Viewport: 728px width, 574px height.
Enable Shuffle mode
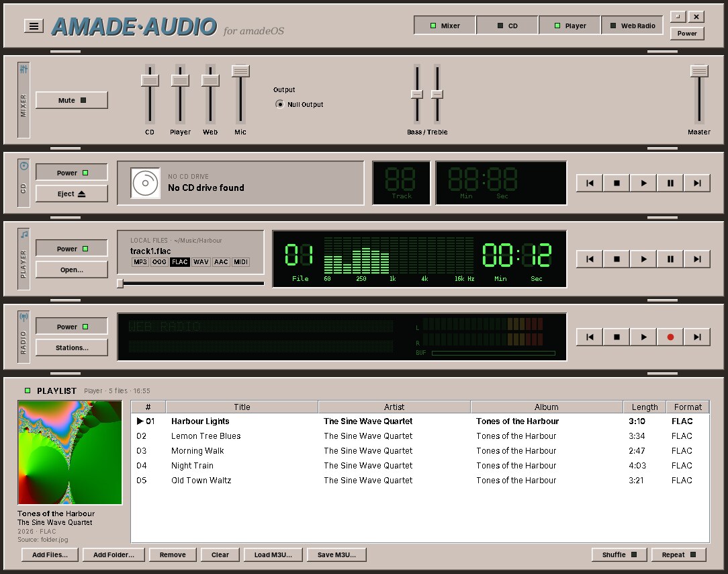(619, 555)
